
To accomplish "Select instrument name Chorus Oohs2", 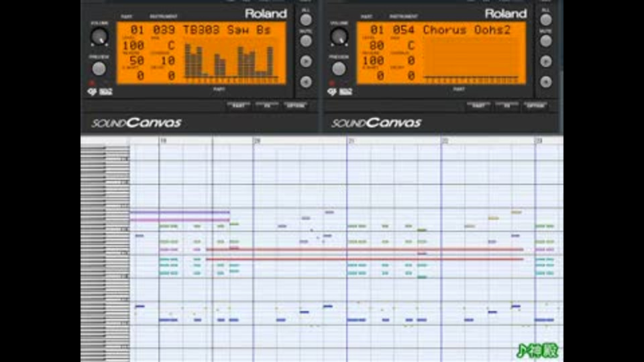I will click(x=467, y=30).
